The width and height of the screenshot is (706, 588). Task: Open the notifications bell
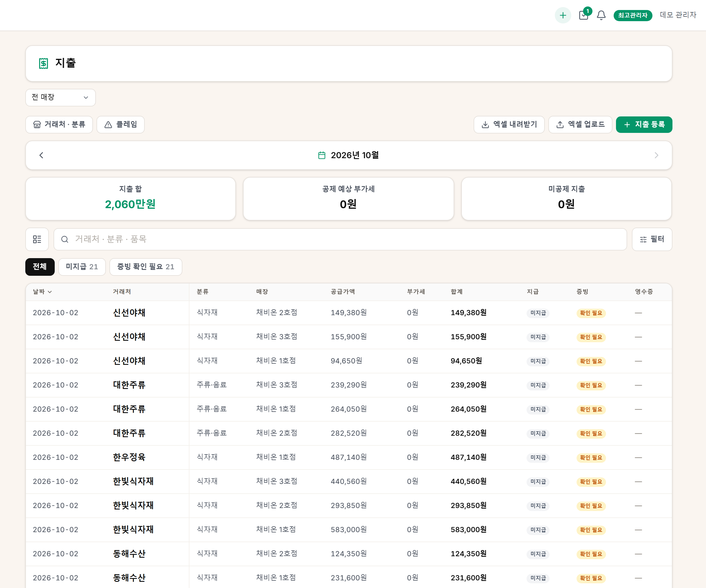point(601,15)
